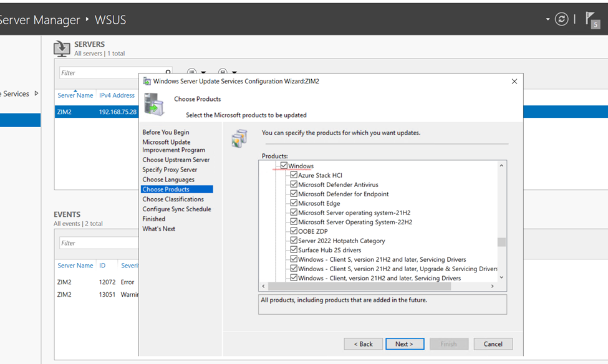The image size is (608, 364).
Task: Open the notifications flag icon
Action: (x=591, y=19)
